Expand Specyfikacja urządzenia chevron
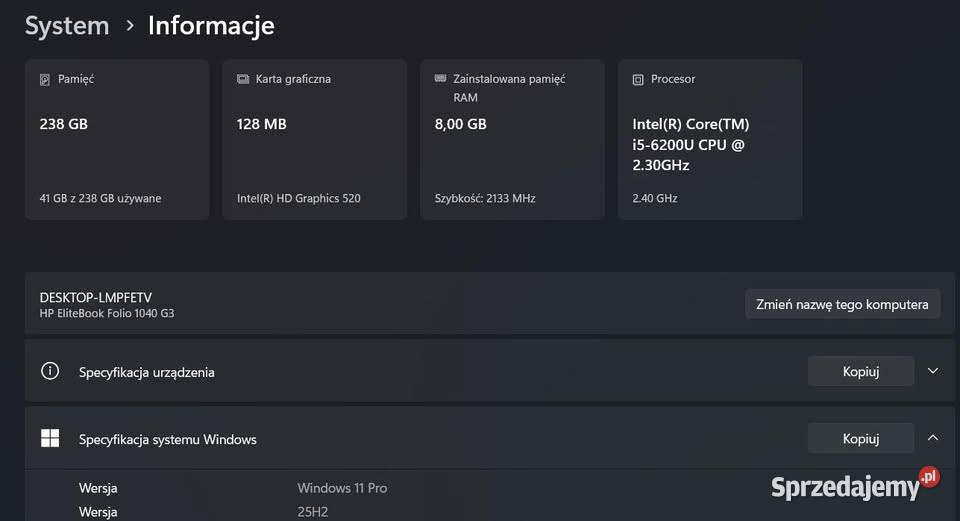This screenshot has width=960, height=521. point(933,371)
